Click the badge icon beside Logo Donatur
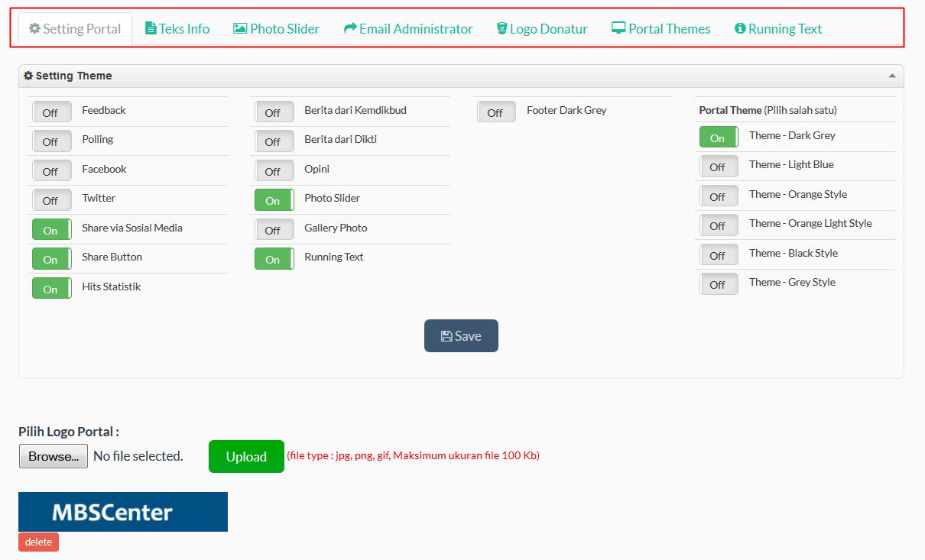The image size is (925, 560). [501, 28]
